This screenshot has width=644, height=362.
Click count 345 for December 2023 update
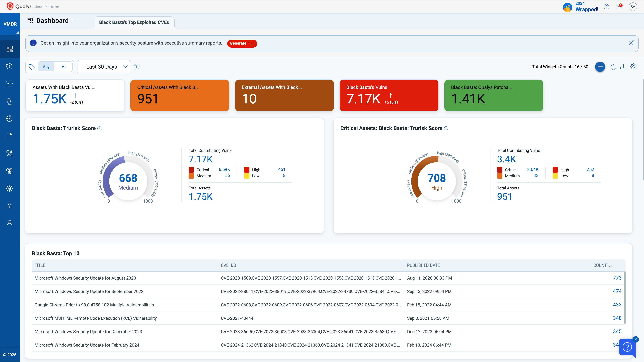(617, 331)
